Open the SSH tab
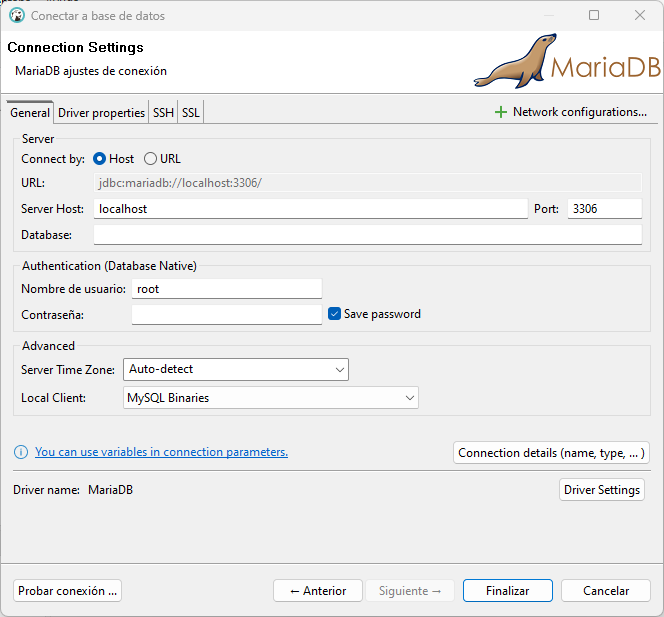Image resolution: width=664 pixels, height=617 pixels. coord(163,113)
